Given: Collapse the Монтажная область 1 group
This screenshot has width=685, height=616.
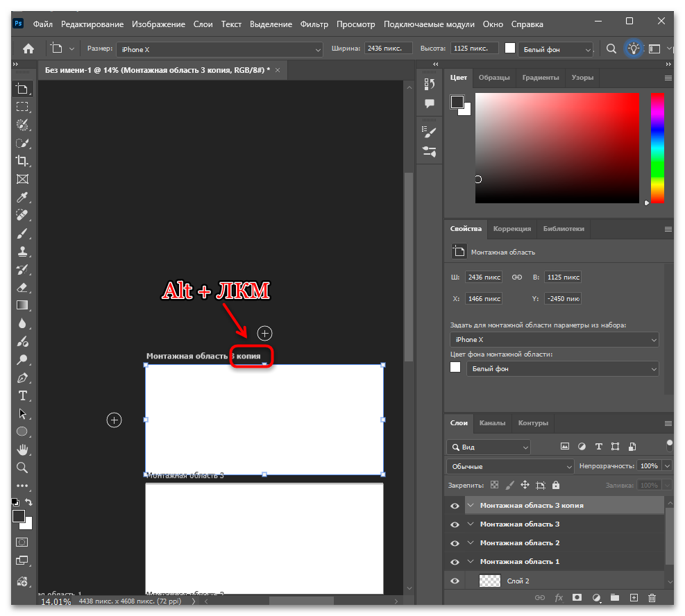Looking at the screenshot, I should click(x=471, y=562).
